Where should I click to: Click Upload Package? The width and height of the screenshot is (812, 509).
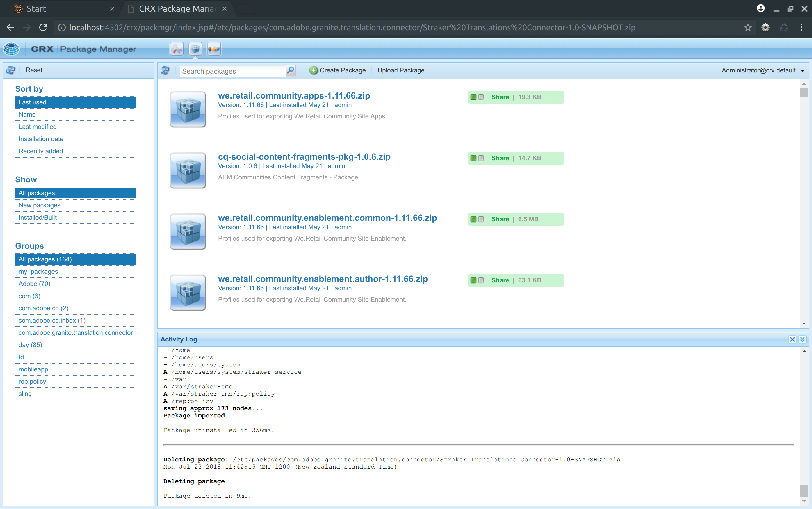[401, 70]
